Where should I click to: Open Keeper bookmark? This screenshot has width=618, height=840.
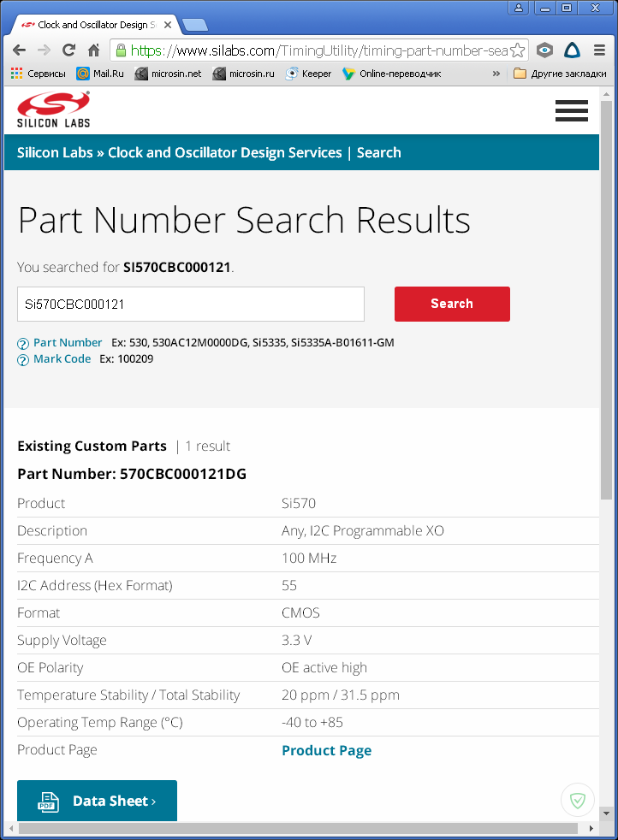coord(309,74)
